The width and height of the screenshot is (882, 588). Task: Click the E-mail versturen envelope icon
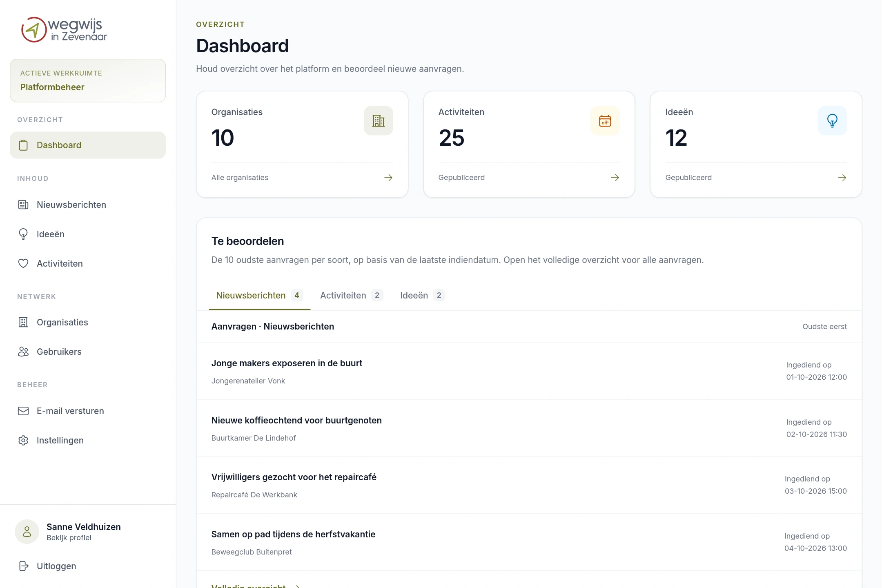23,411
